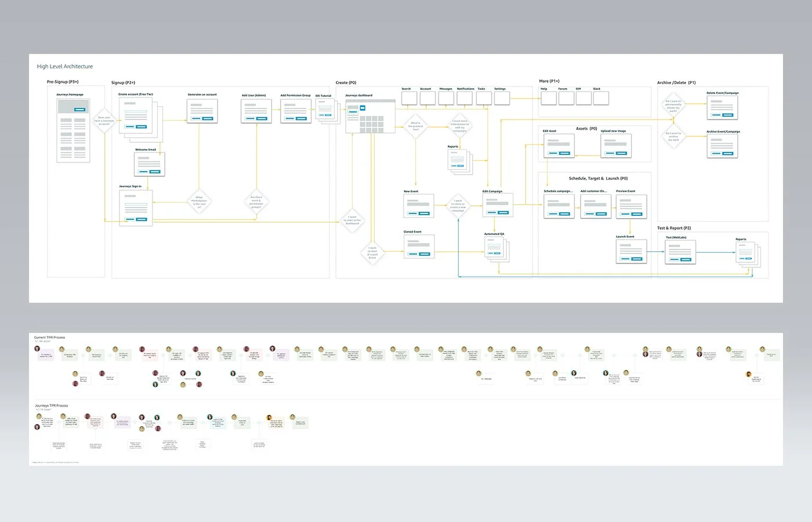Select the 'What Marketplace is the user in?' diamond
This screenshot has width=812, height=522.
coord(199,201)
